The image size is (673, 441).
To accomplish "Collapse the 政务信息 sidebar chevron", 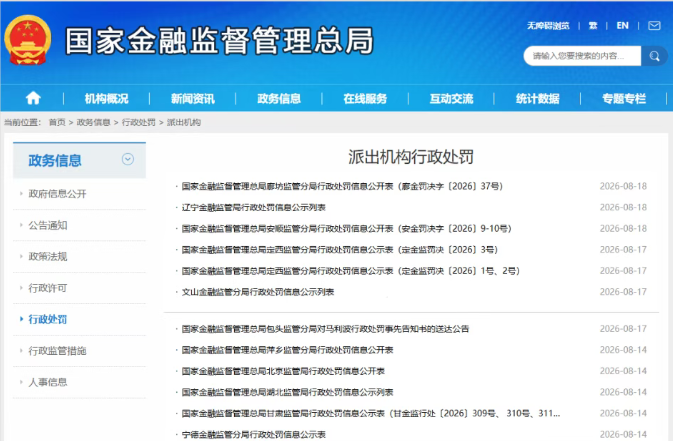I will click(x=128, y=159).
